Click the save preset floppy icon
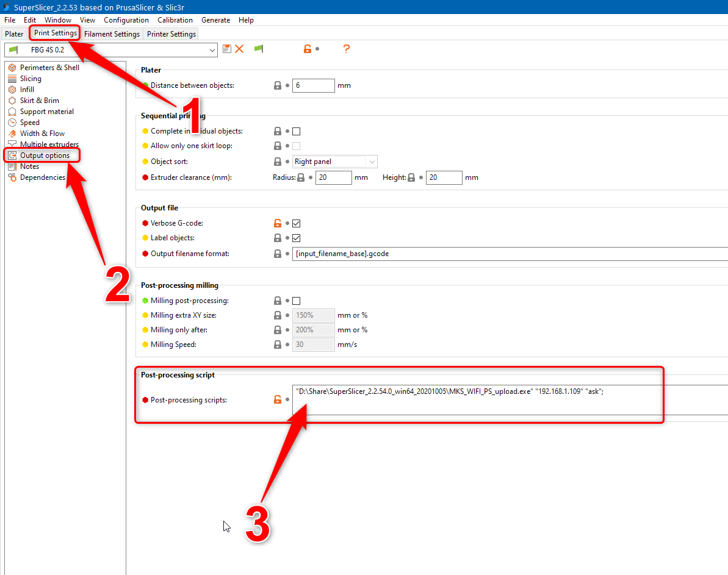728x575 pixels. tap(226, 49)
